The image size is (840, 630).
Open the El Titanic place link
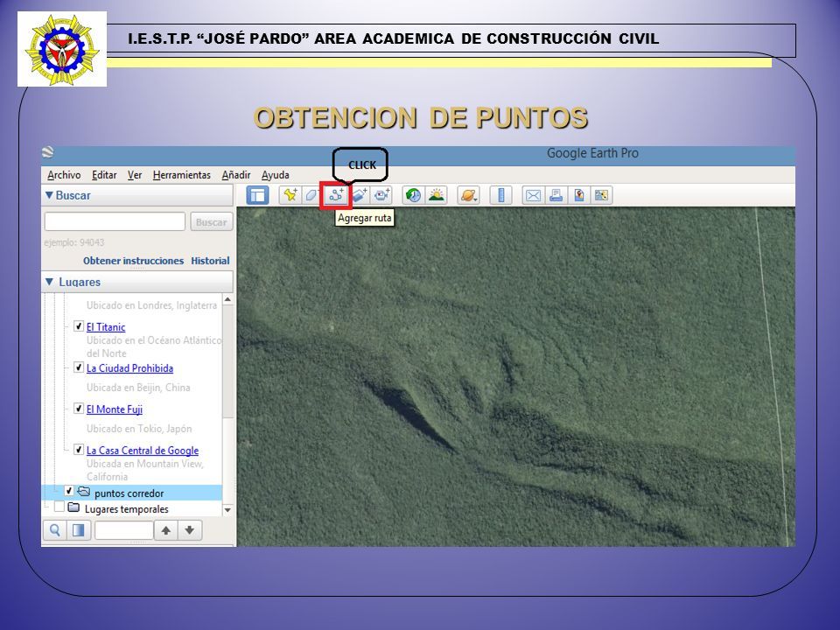tap(106, 326)
